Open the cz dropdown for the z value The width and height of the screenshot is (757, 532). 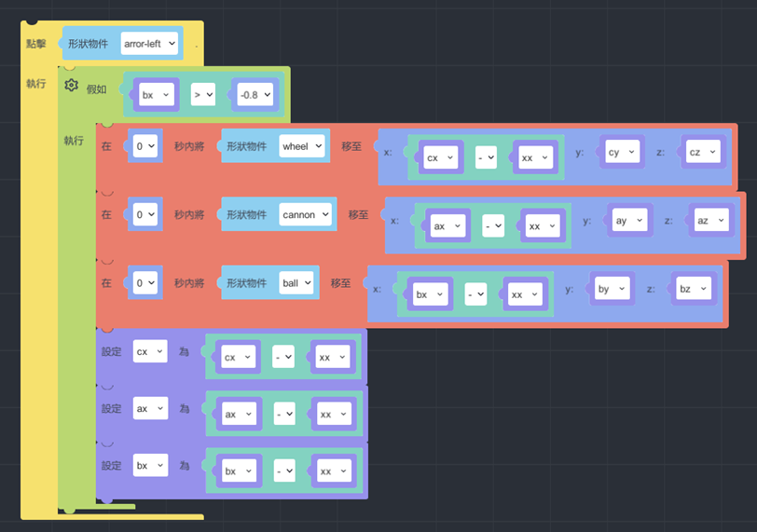point(701,153)
